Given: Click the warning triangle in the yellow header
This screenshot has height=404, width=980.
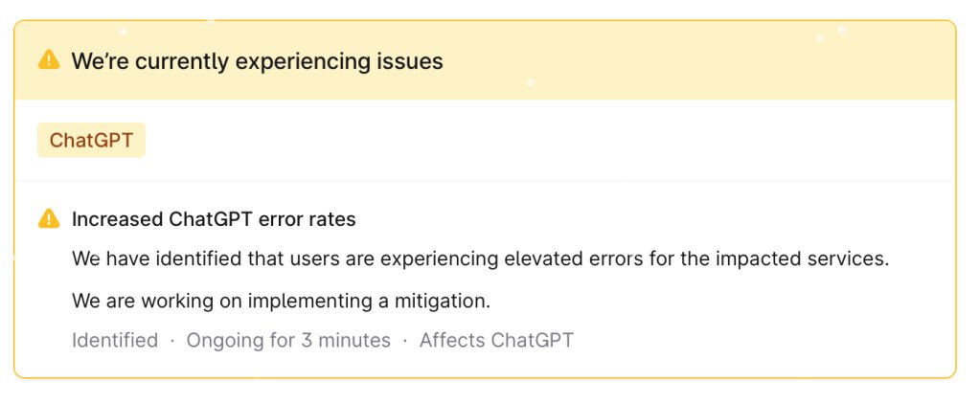Looking at the screenshot, I should coord(48,61).
